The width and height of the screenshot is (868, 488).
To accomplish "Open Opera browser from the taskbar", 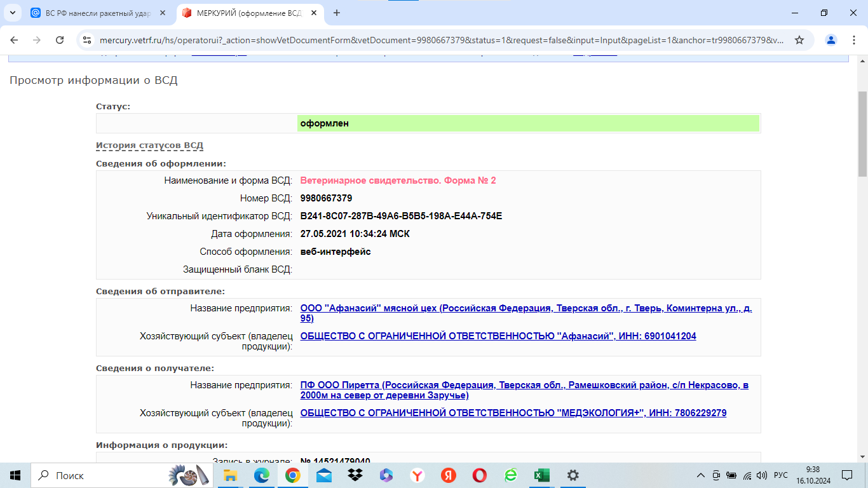I will pyautogui.click(x=479, y=475).
